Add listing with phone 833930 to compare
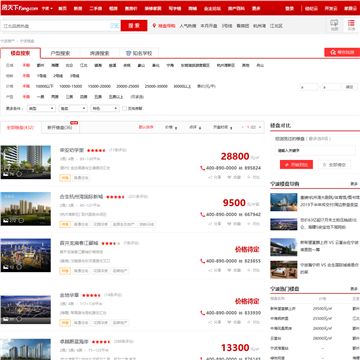Viewport: 360px width, 360px height. [254, 322]
